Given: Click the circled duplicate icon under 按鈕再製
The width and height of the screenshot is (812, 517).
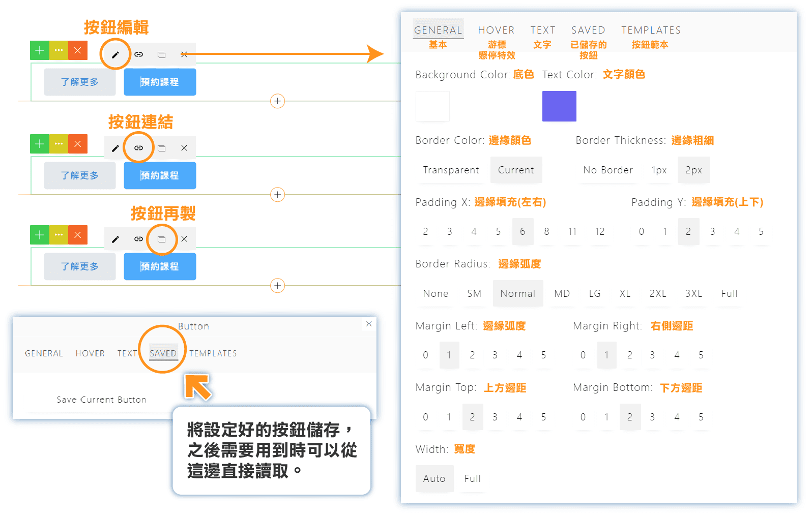Looking at the screenshot, I should pyautogui.click(x=161, y=239).
